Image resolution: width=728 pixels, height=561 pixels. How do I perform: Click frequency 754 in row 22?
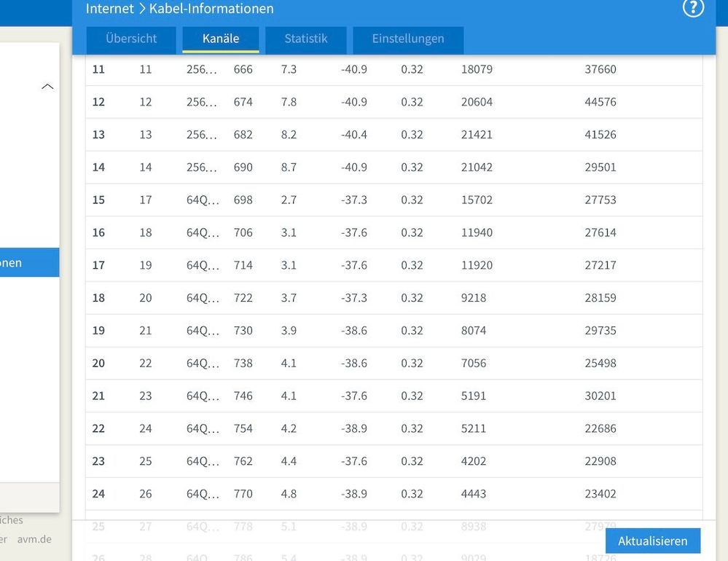coord(243,428)
